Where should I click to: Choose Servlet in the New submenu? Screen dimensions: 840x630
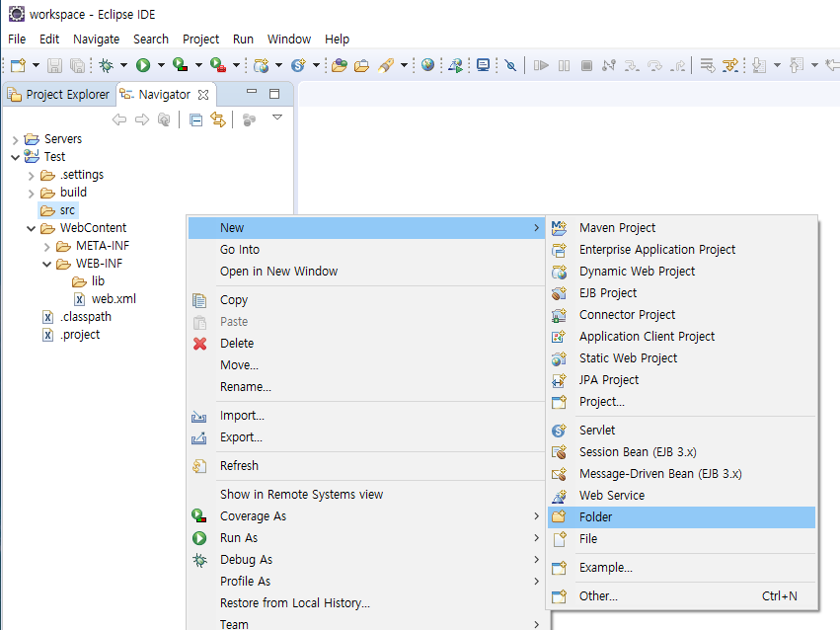click(681, 431)
